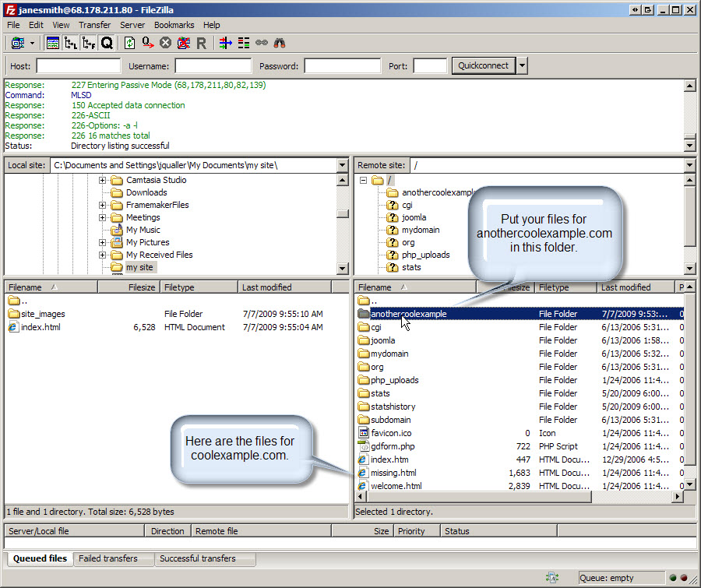This screenshot has height=588, width=701.
Task: Open the Bookmarks menu
Action: point(174,25)
